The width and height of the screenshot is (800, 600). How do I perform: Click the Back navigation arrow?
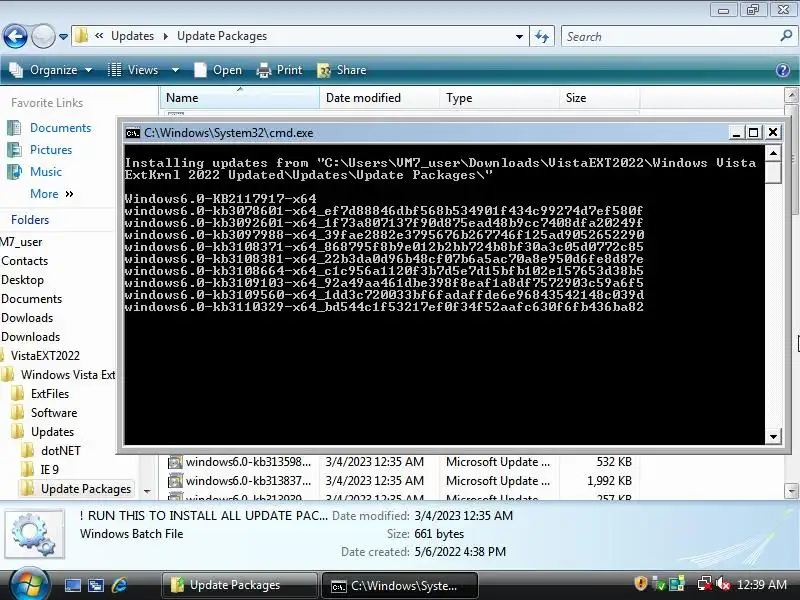click(x=15, y=36)
